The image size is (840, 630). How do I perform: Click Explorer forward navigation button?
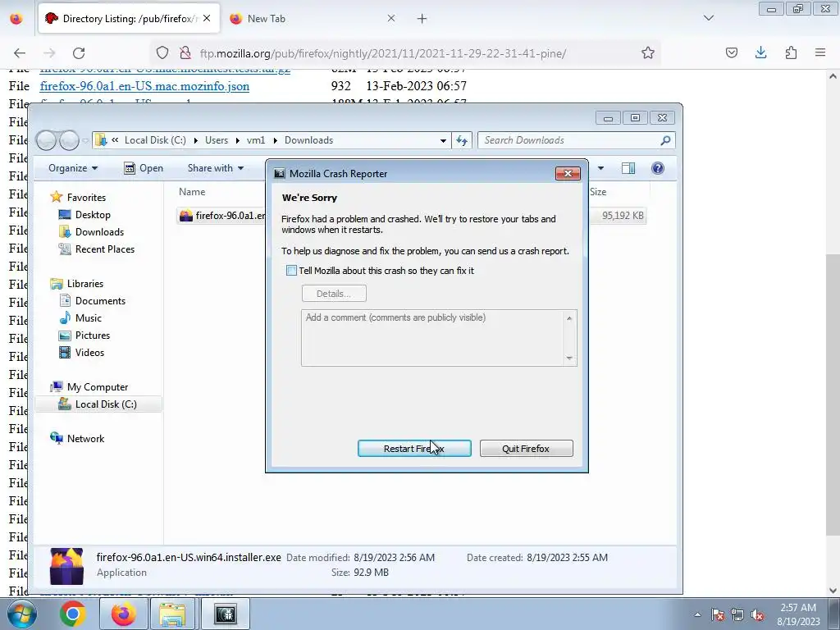click(69, 140)
